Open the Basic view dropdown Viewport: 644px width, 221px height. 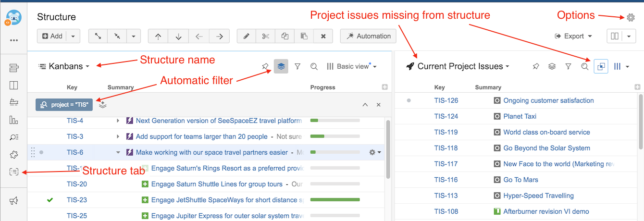pos(351,66)
